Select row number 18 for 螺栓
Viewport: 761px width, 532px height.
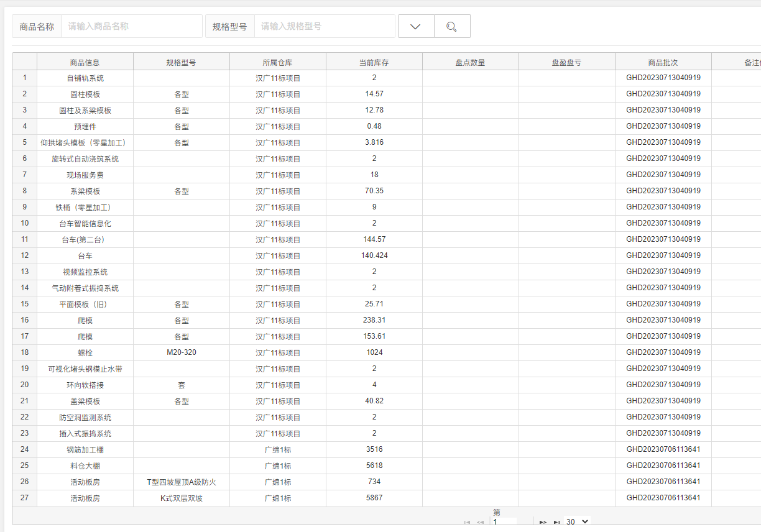pos(24,352)
